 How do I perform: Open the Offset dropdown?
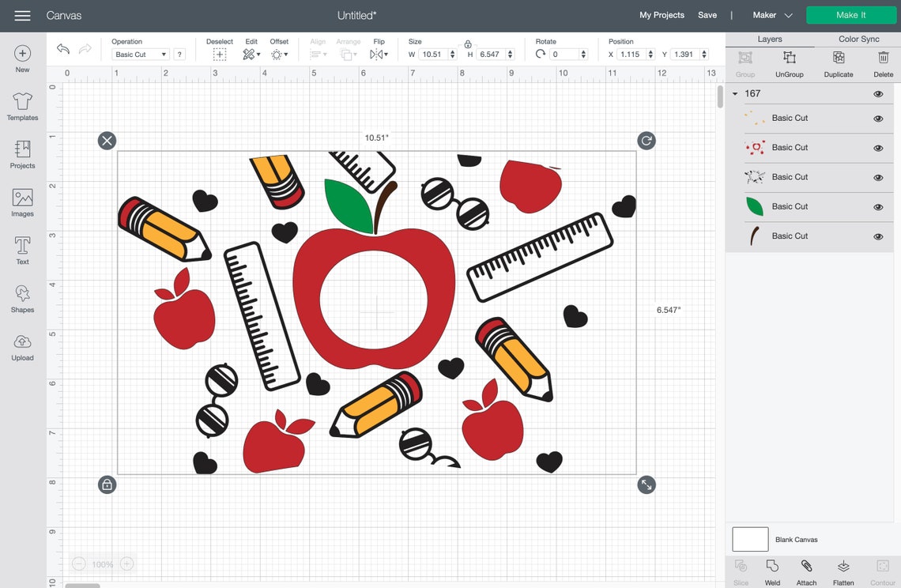[279, 55]
